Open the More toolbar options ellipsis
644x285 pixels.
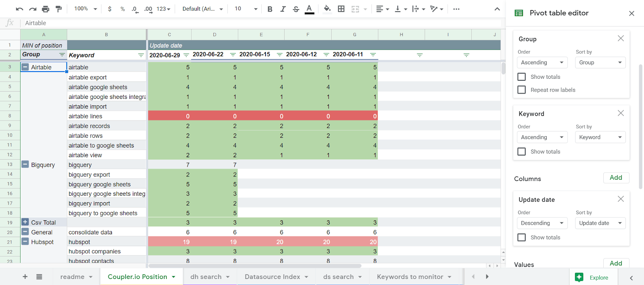(456, 9)
